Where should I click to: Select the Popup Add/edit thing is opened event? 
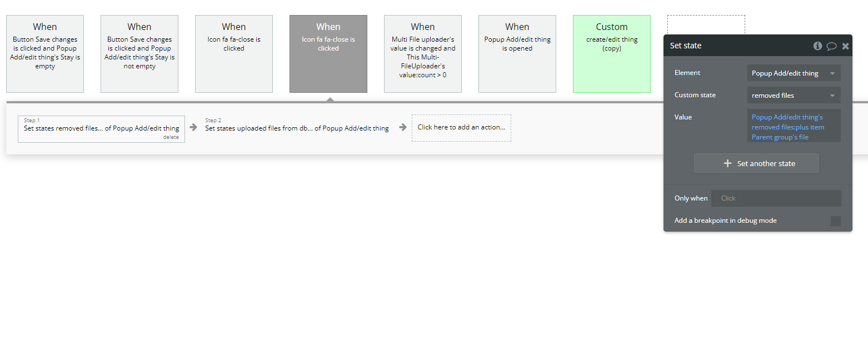pyautogui.click(x=517, y=54)
